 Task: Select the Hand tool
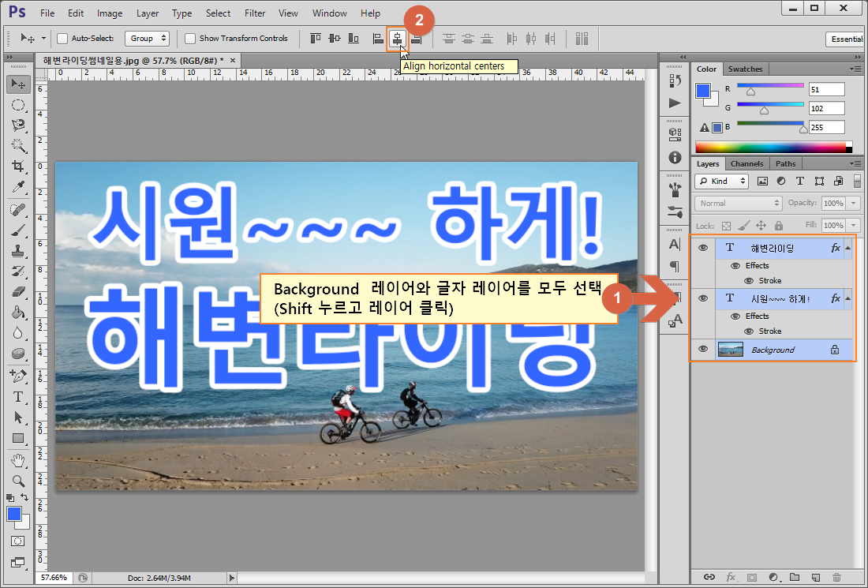coord(18,460)
